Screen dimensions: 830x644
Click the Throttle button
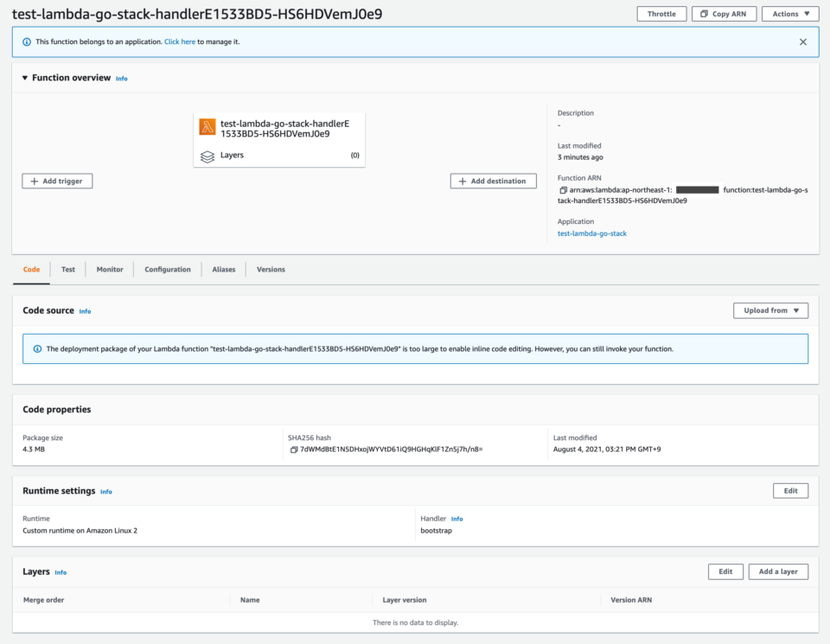[661, 13]
